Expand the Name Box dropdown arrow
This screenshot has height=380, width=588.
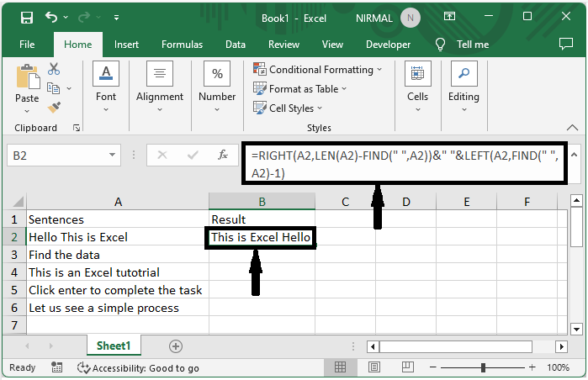112,155
